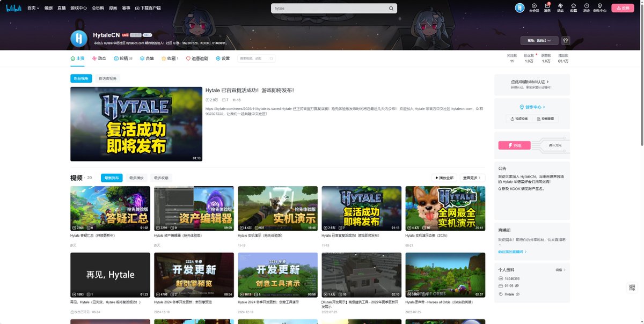Open 前往我的直播间 link
Image resolution: width=644 pixels, height=324 pixels.
[513, 252]
